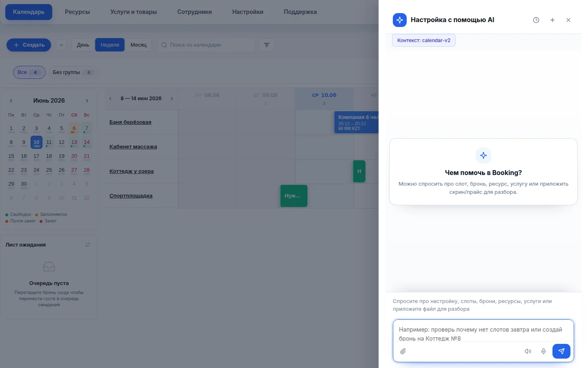Open the Настройки tab
The height and width of the screenshot is (368, 588).
[x=248, y=12]
